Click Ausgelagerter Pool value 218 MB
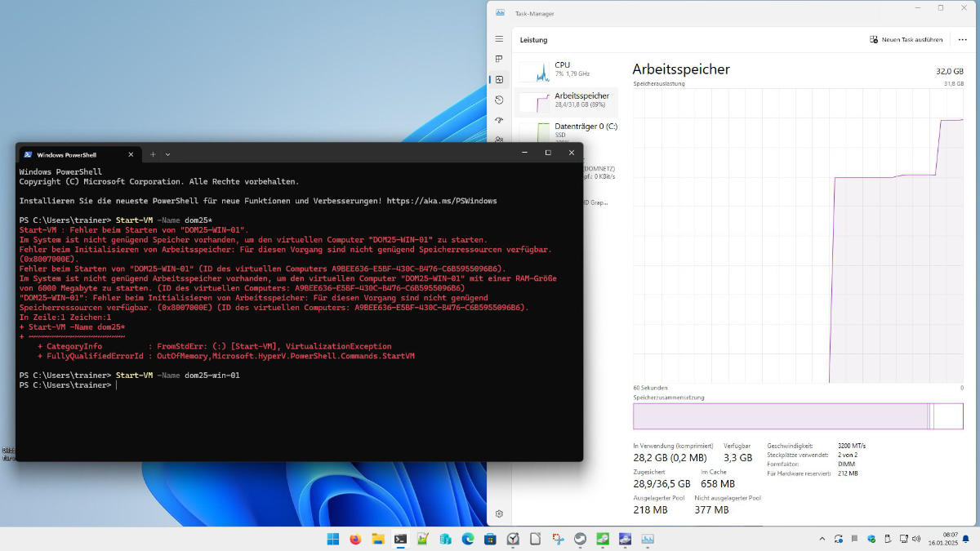Viewport: 980px width, 551px height. tap(650, 509)
